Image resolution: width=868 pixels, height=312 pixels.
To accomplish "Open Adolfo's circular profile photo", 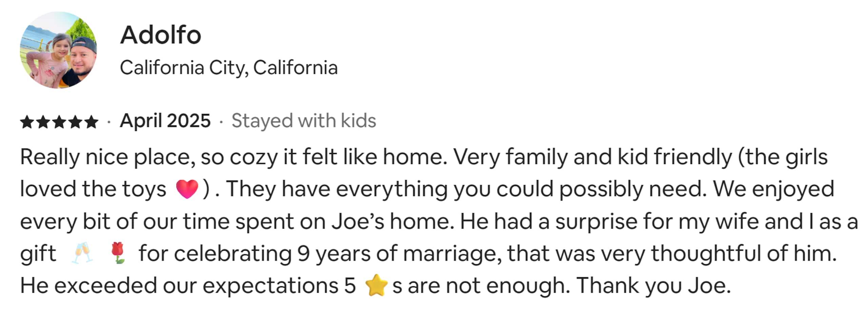I will point(58,50).
